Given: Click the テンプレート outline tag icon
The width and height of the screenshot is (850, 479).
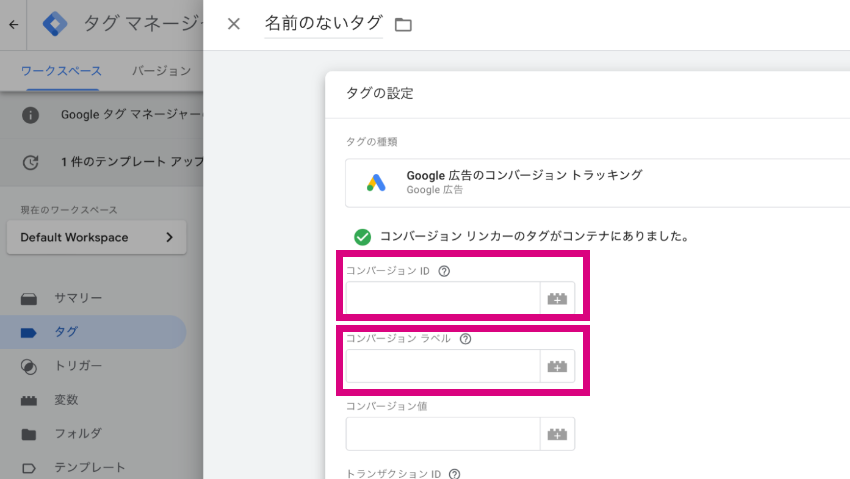Looking at the screenshot, I should (29, 468).
